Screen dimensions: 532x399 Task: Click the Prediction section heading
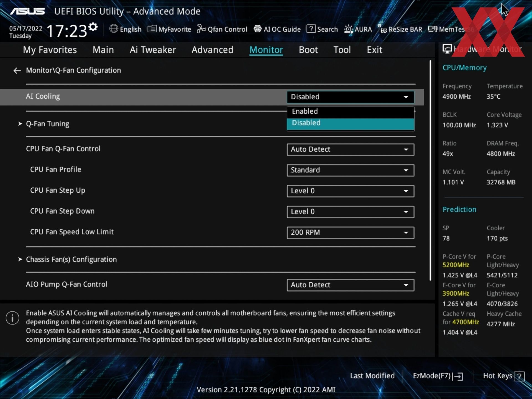coord(459,209)
